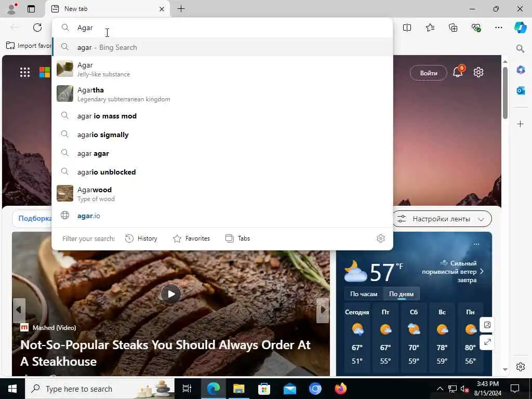Open the Copilot sidebar icon
This screenshot has height=399, width=532.
pos(521,28)
